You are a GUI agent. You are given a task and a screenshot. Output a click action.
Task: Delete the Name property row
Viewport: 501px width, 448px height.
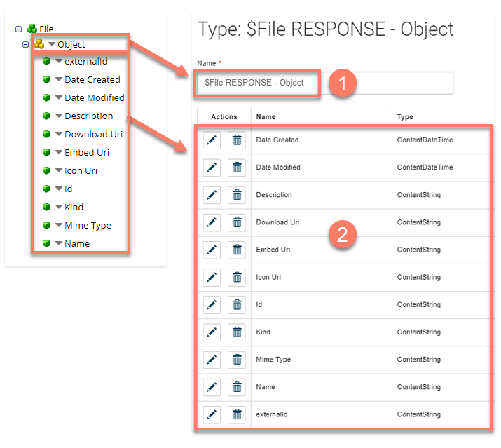coord(237,388)
